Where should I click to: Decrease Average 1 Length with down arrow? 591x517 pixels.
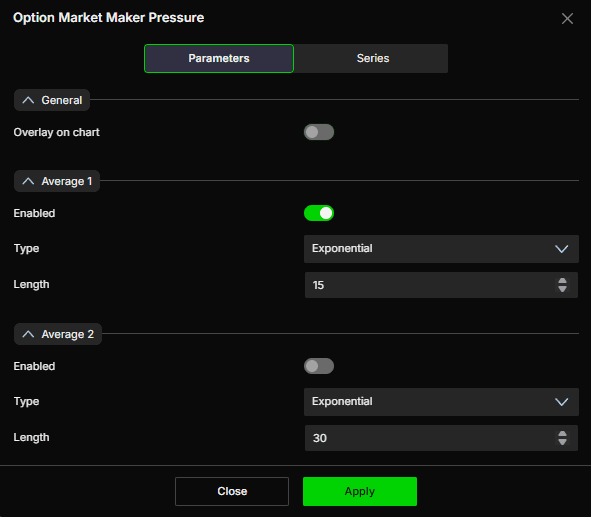[562, 289]
